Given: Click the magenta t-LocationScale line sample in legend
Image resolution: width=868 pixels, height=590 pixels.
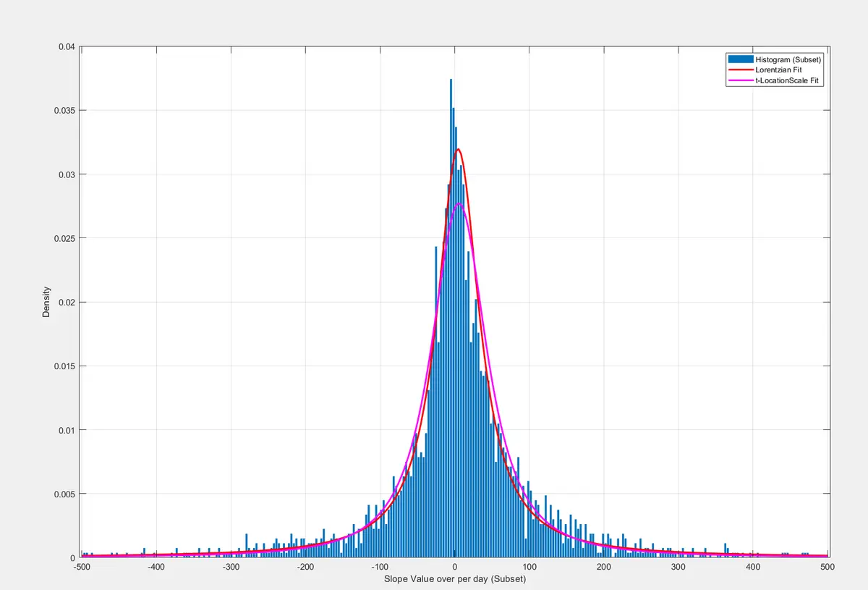Looking at the screenshot, I should tap(739, 80).
